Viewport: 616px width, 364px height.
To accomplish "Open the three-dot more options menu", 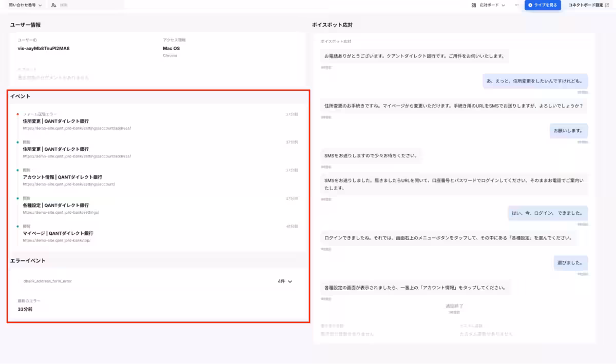I will coord(516,5).
